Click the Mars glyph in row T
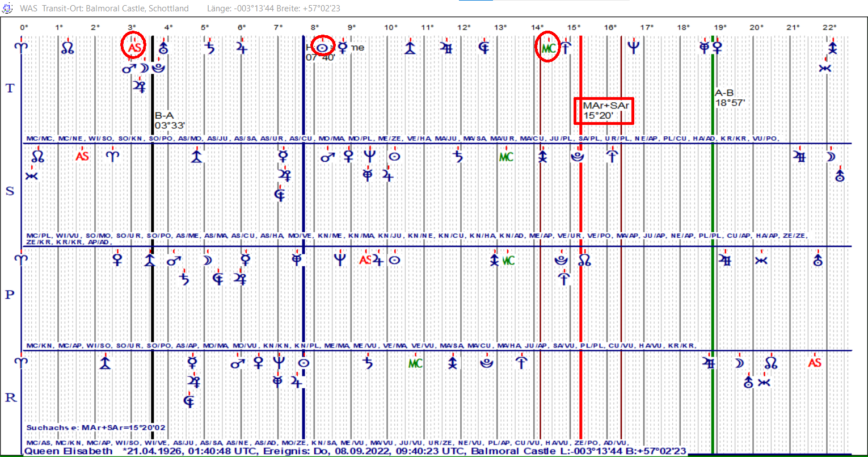 point(129,69)
